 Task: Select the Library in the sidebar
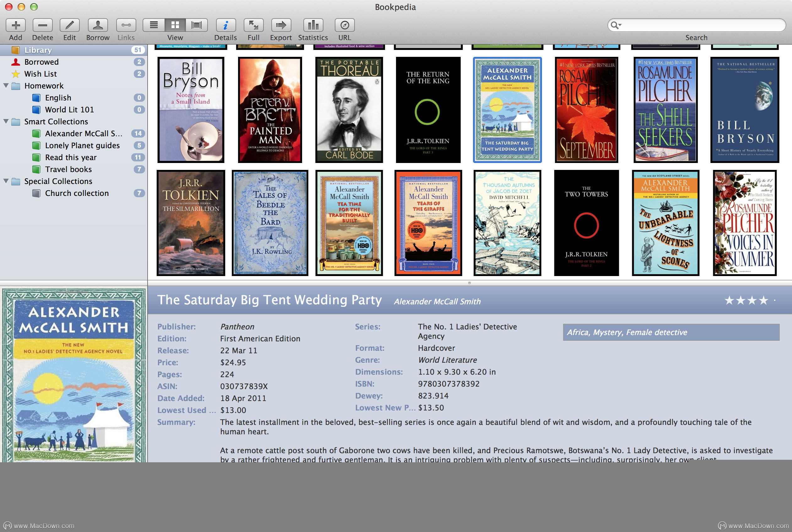pos(73,50)
